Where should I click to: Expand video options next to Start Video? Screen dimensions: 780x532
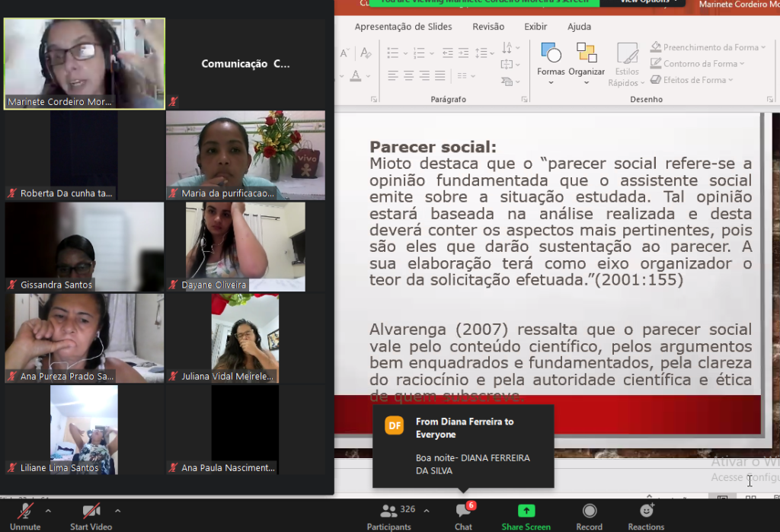click(117, 511)
